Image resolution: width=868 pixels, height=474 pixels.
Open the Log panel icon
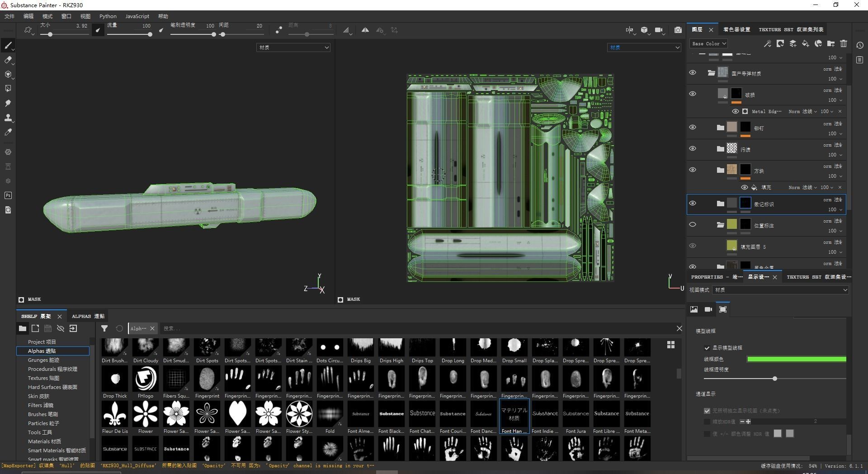tap(860, 60)
